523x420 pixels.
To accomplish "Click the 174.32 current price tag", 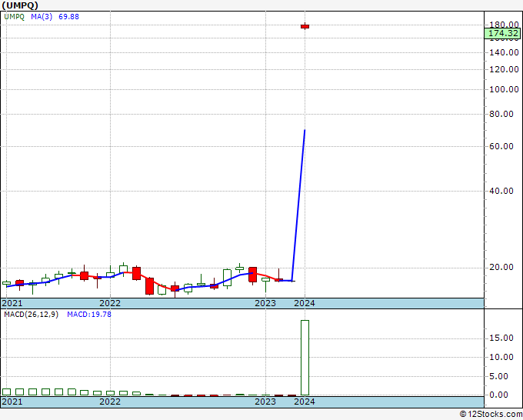I will [x=503, y=33].
